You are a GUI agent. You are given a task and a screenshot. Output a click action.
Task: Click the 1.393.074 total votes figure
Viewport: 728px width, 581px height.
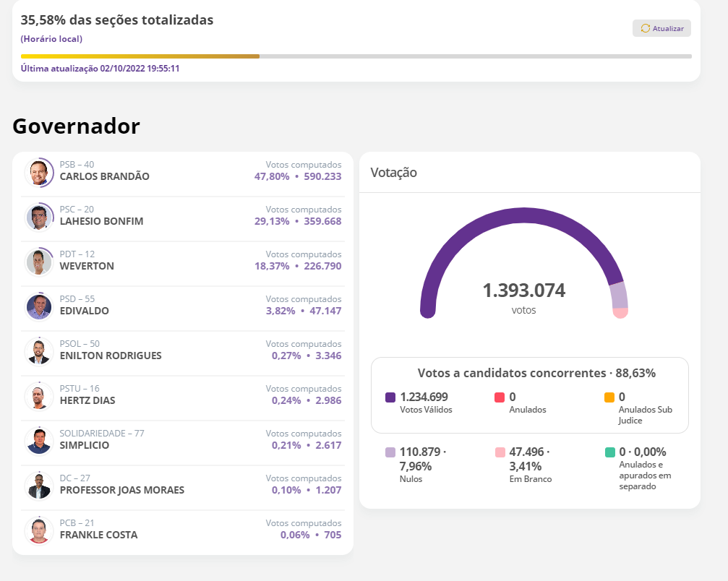pyautogui.click(x=523, y=290)
